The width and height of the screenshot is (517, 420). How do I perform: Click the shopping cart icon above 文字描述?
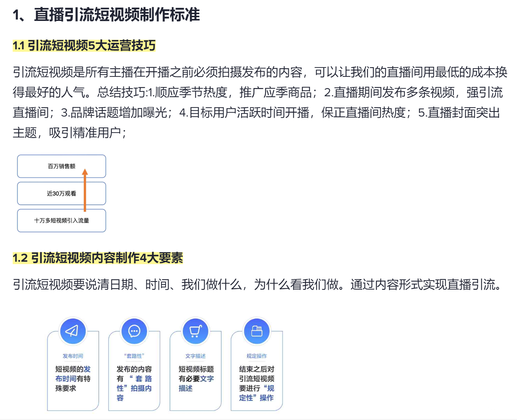[195, 331]
